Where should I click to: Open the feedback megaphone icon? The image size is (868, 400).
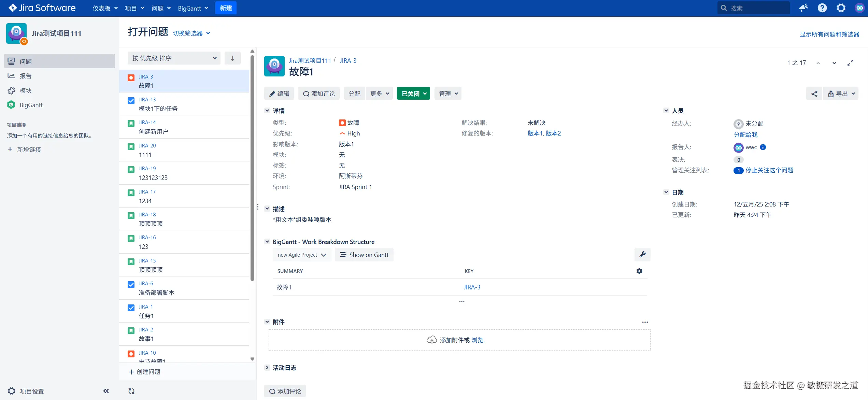coord(803,8)
